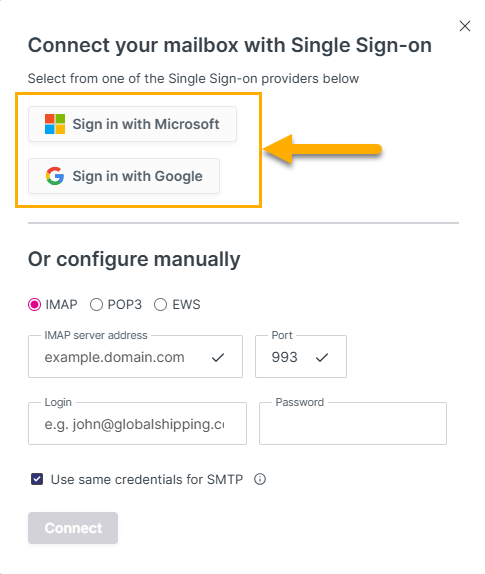Click into the Port number field
This screenshot has width=485, height=574.
301,357
